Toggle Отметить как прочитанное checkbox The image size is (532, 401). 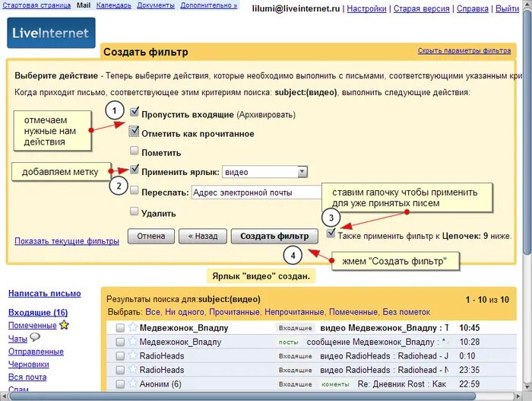[134, 132]
